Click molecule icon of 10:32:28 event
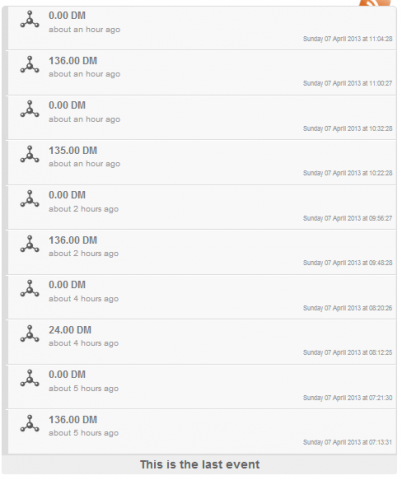The height and width of the screenshot is (480, 402). [30, 109]
